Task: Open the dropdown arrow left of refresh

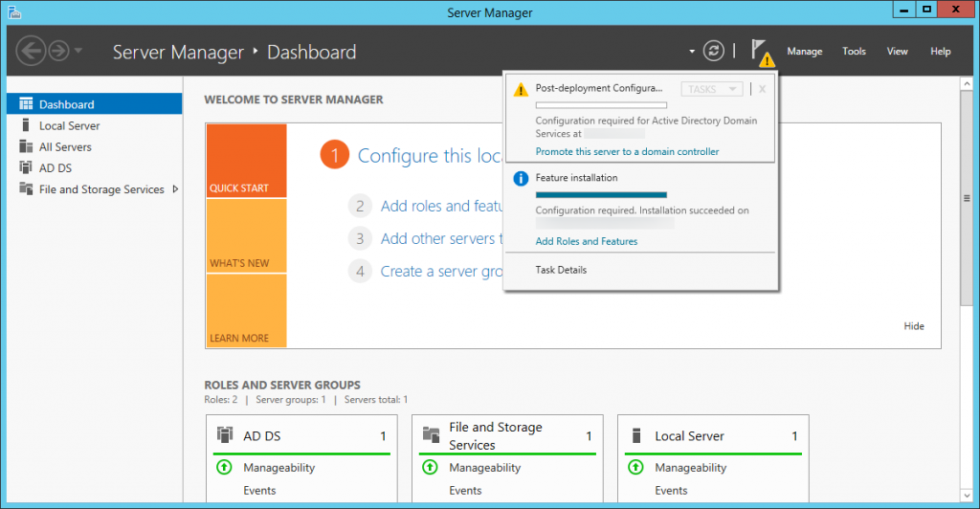Action: [692, 52]
